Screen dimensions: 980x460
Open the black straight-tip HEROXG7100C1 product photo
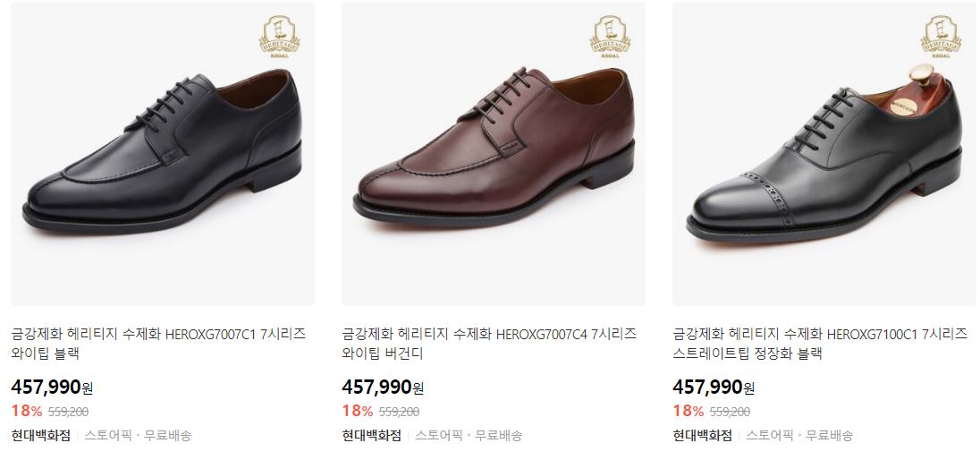[824, 154]
